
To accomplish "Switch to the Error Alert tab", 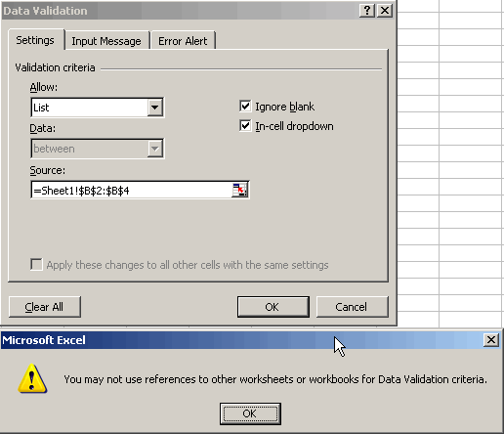I will point(183,41).
